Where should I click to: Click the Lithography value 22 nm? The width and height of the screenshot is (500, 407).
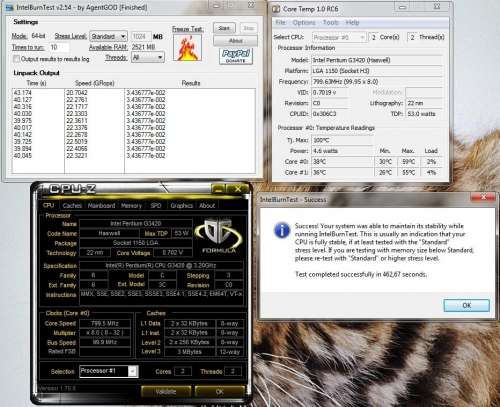point(424,103)
